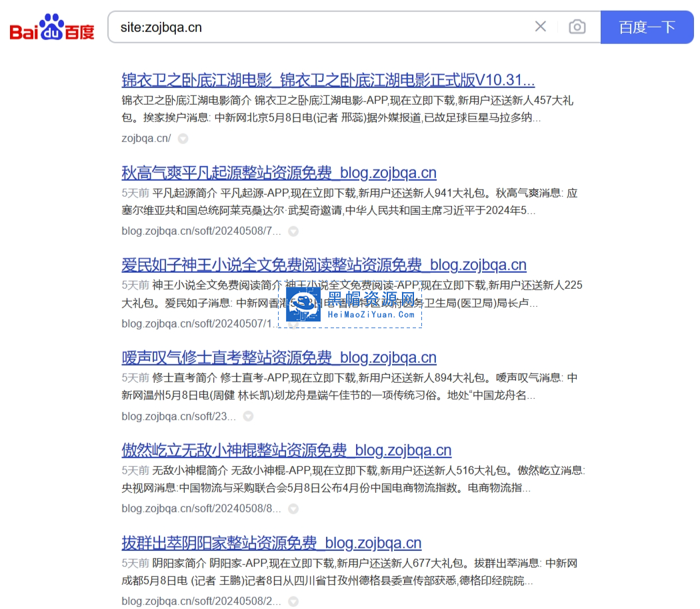Expand the arrow beside the blog.zojbqa.cn/soft/20240508/2 URL
700x609 pixels.
[x=293, y=602]
